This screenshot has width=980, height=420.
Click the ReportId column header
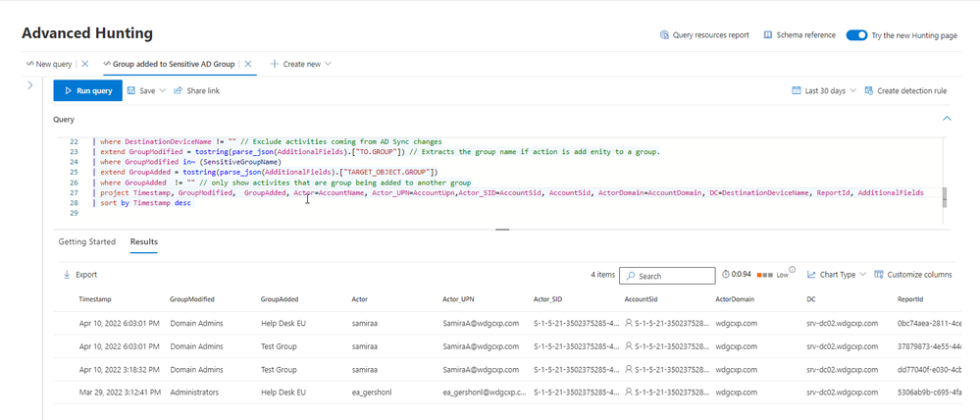coord(909,299)
